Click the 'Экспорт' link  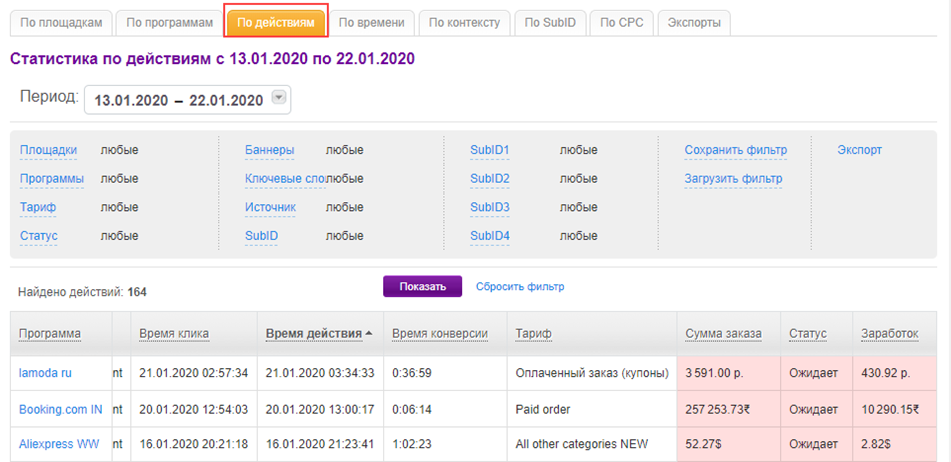(859, 151)
